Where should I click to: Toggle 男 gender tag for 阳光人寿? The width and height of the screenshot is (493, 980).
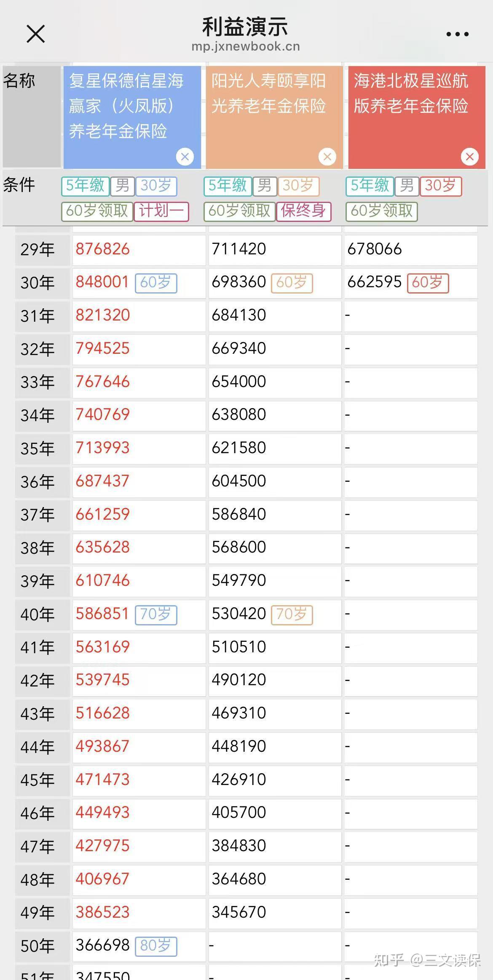[265, 186]
